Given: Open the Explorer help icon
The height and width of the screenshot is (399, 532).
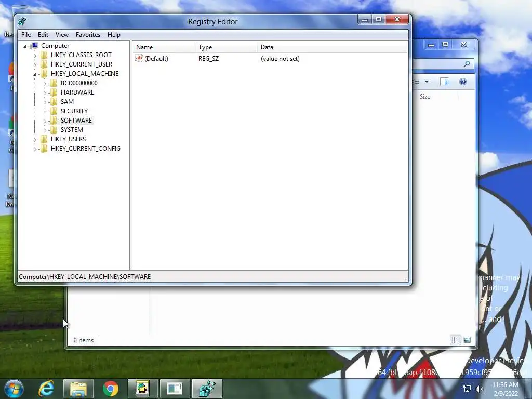Looking at the screenshot, I should [463, 82].
